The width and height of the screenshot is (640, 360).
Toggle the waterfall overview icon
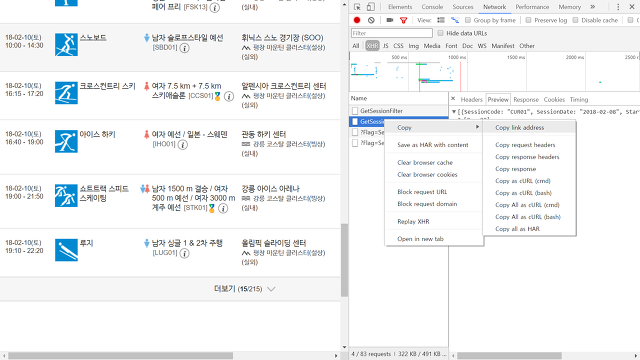455,20
